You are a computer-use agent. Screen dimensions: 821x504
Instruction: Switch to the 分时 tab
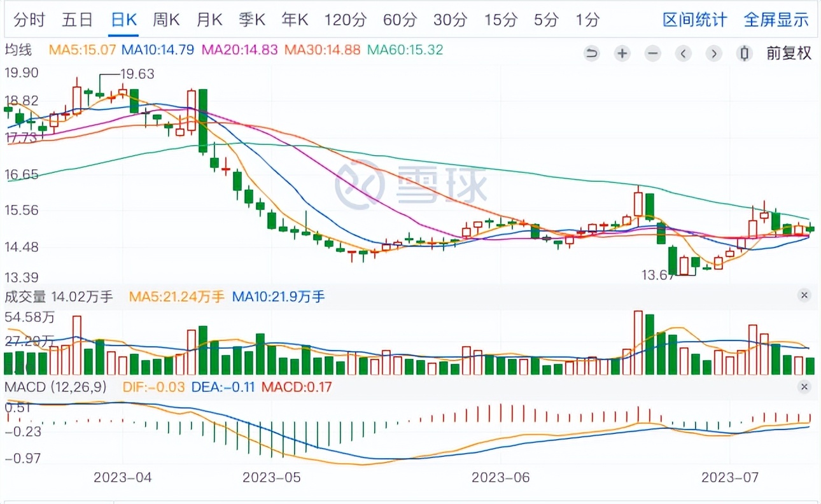click(29, 20)
